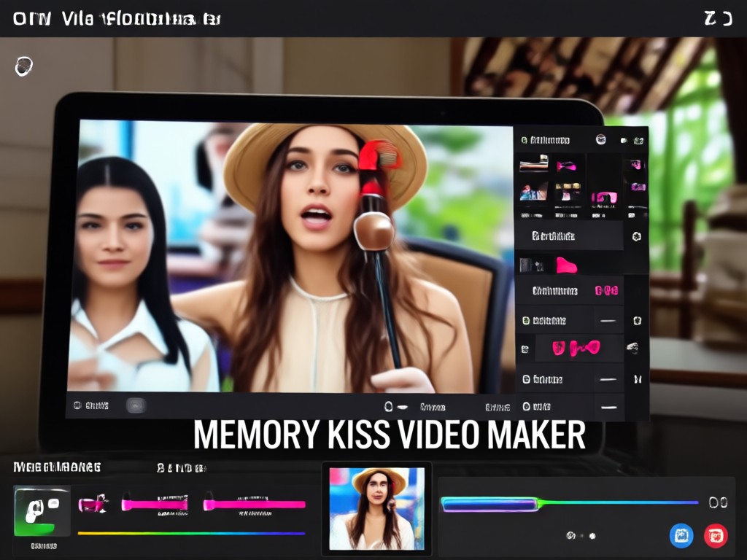Image resolution: width=747 pixels, height=560 pixels.
Task: Click the circular icon in the photo's top-left corner
Action: click(x=24, y=66)
